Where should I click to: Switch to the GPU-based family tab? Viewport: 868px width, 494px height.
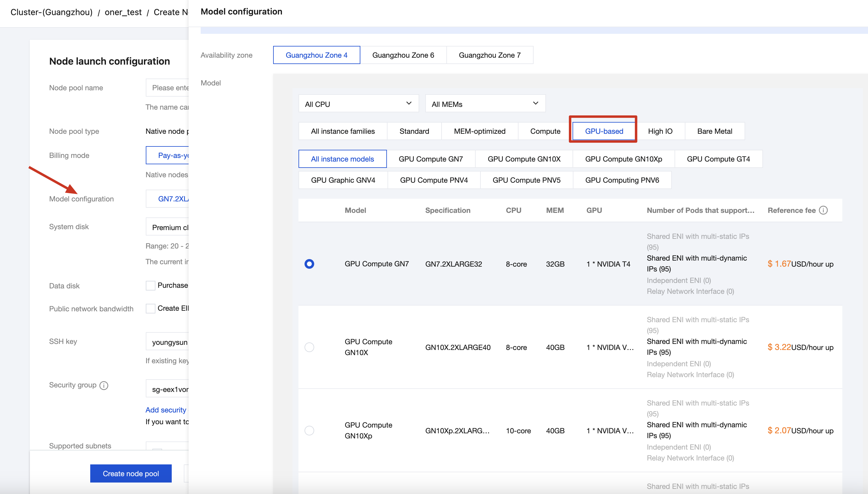604,131
